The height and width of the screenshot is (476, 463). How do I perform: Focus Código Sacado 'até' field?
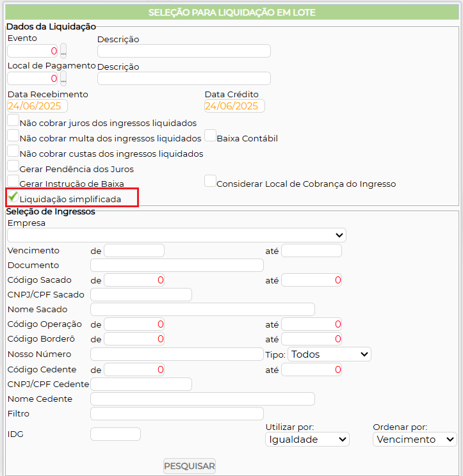pos(312,280)
